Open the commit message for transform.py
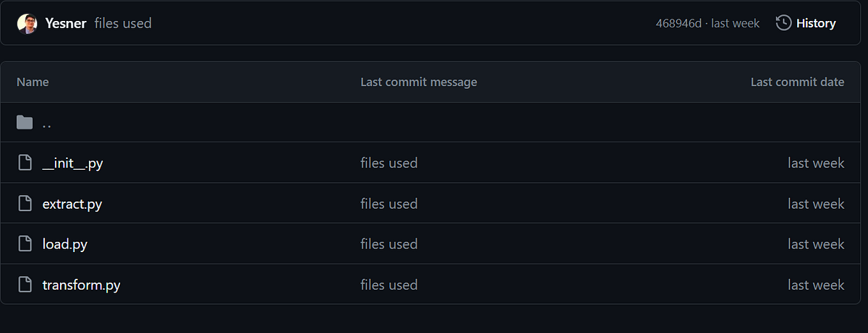868x333 pixels. (x=388, y=285)
